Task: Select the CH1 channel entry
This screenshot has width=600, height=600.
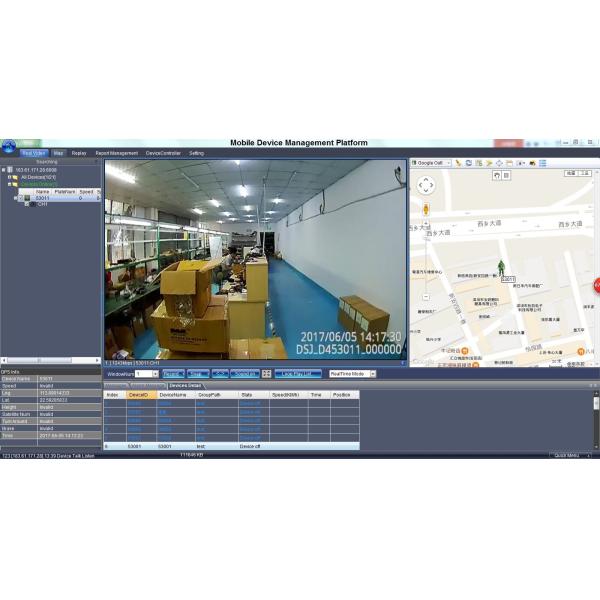Action: (42, 204)
